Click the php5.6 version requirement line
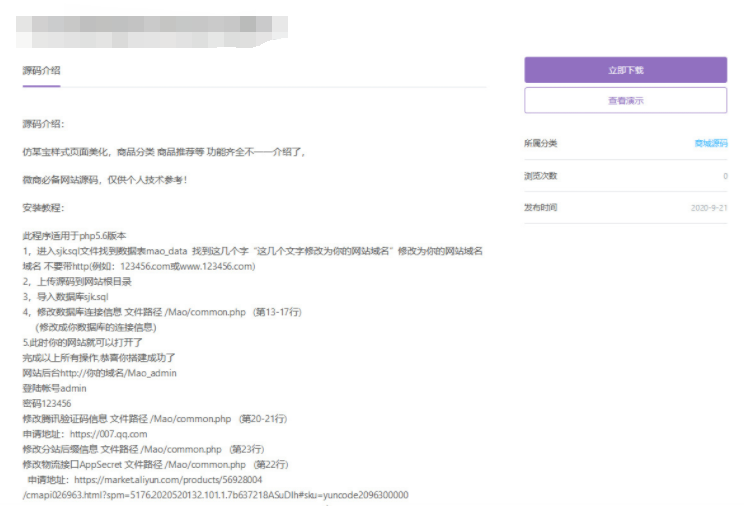This screenshot has width=744, height=507. (75, 236)
